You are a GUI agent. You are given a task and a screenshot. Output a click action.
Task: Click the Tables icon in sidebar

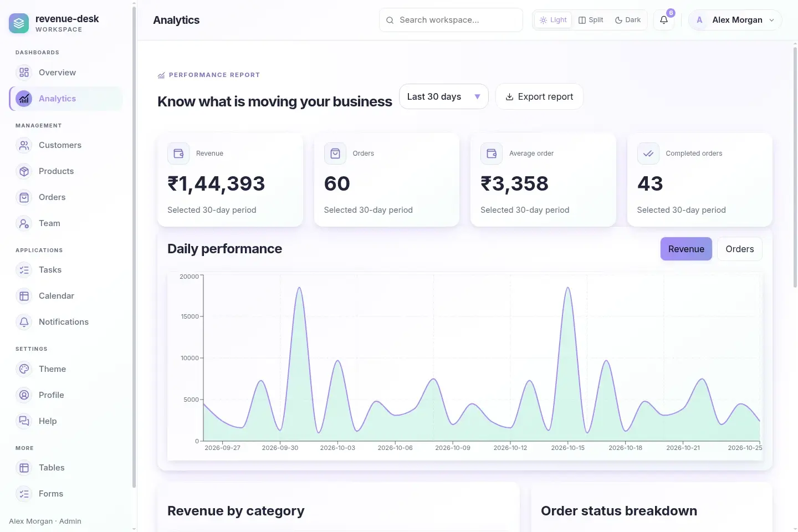point(24,468)
